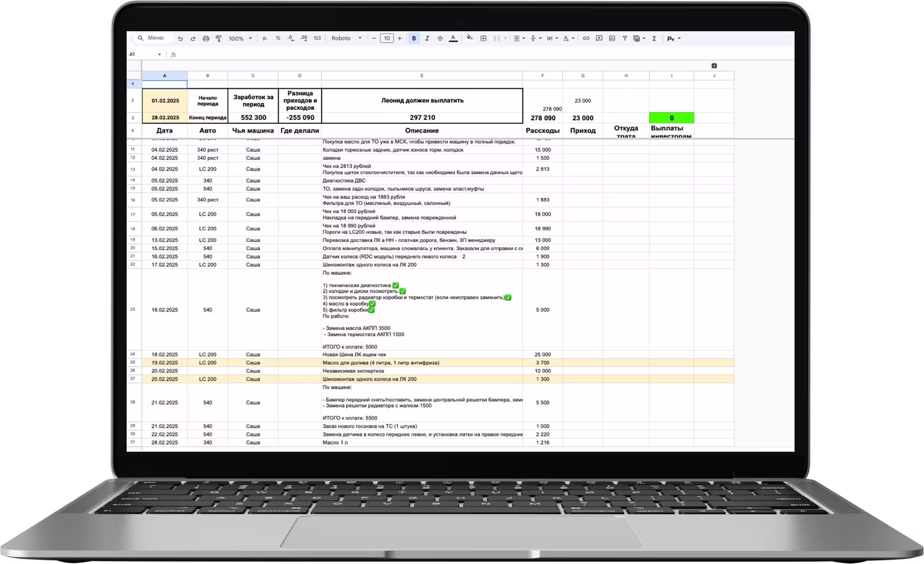Image resolution: width=924 pixels, height=564 pixels.
Task: Click the plus expand column group button
Action: point(714,66)
